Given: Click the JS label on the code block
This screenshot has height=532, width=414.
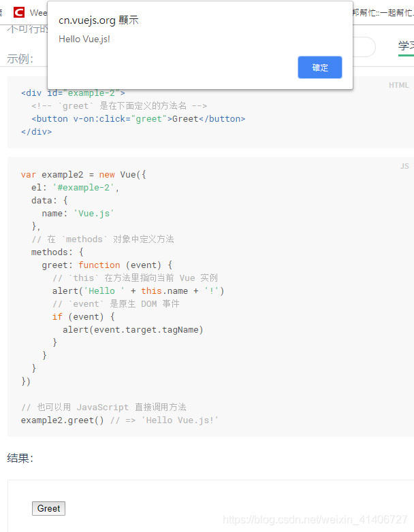Looking at the screenshot, I should tap(404, 166).
